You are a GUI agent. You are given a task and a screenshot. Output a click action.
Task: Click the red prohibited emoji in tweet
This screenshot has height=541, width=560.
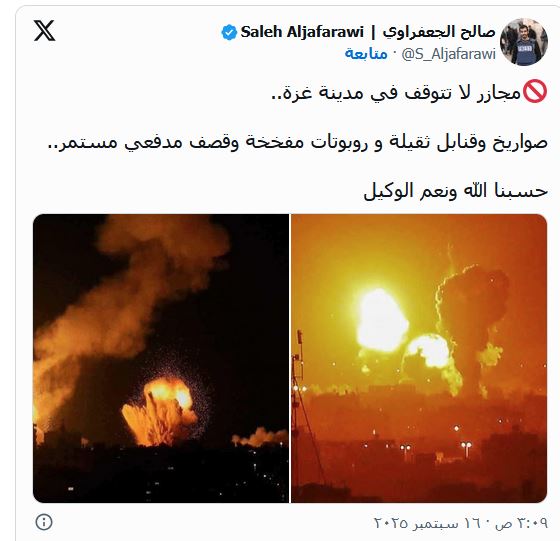pos(535,92)
